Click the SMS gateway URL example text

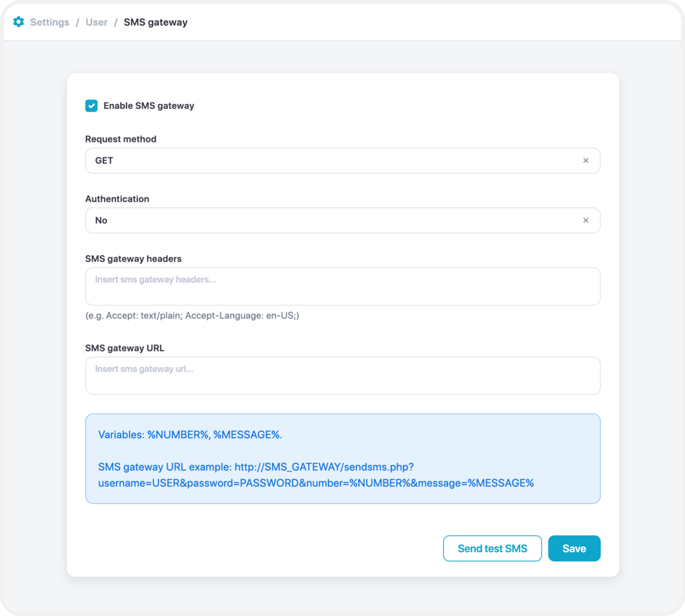click(x=316, y=475)
